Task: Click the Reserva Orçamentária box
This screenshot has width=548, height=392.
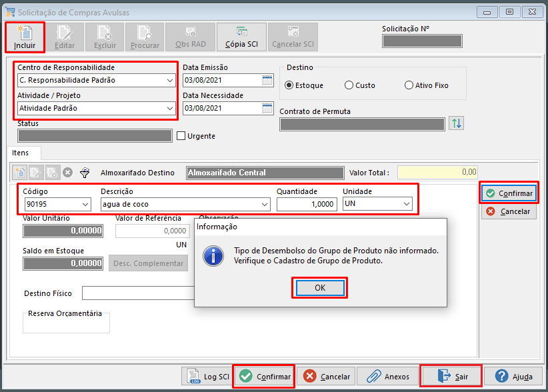Action: (x=66, y=321)
